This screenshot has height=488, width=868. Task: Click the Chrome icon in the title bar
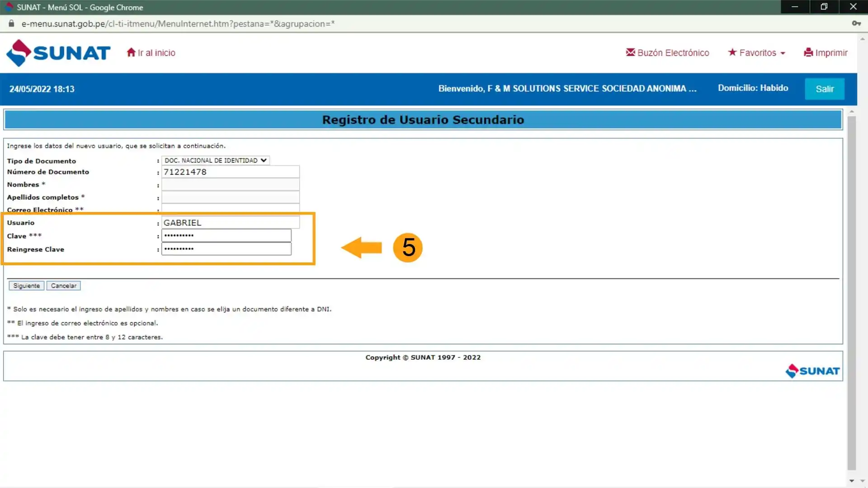tap(9, 7)
